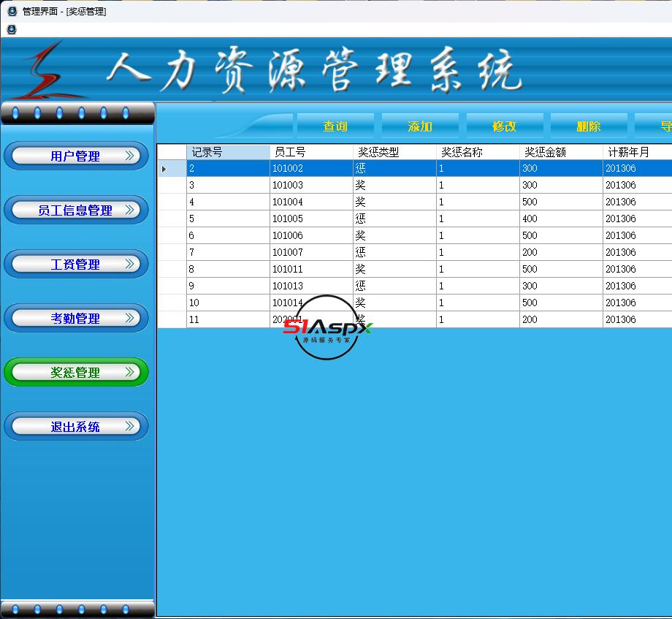Select employee number 101014 cell
Screen dimensions: 672x619
pyautogui.click(x=311, y=303)
